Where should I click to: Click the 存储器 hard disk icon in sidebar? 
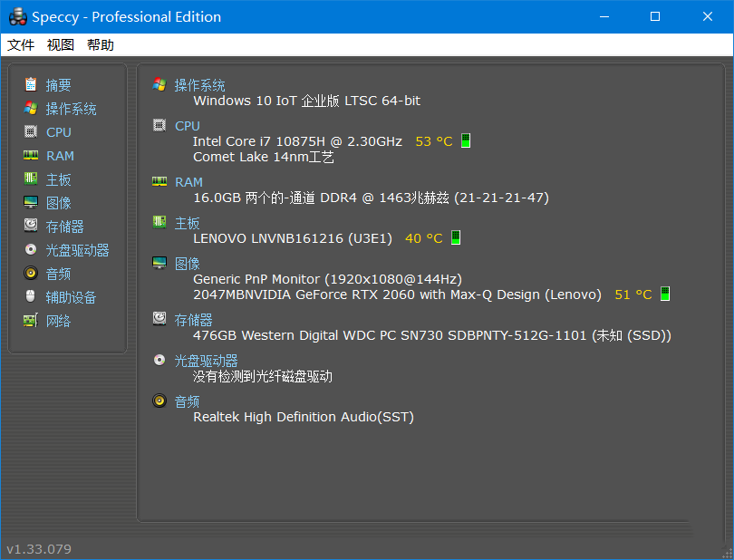click(x=31, y=226)
